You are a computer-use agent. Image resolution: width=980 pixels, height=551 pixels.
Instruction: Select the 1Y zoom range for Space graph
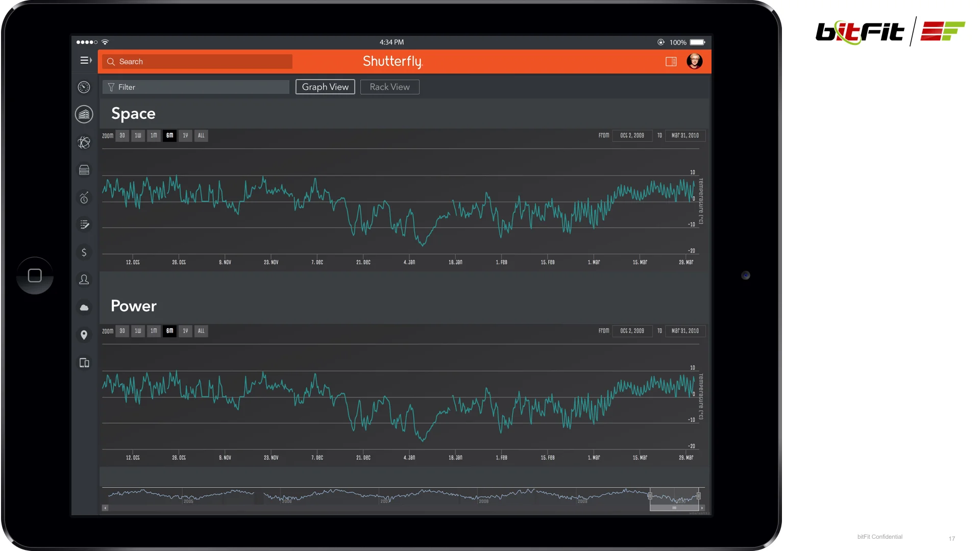click(185, 136)
